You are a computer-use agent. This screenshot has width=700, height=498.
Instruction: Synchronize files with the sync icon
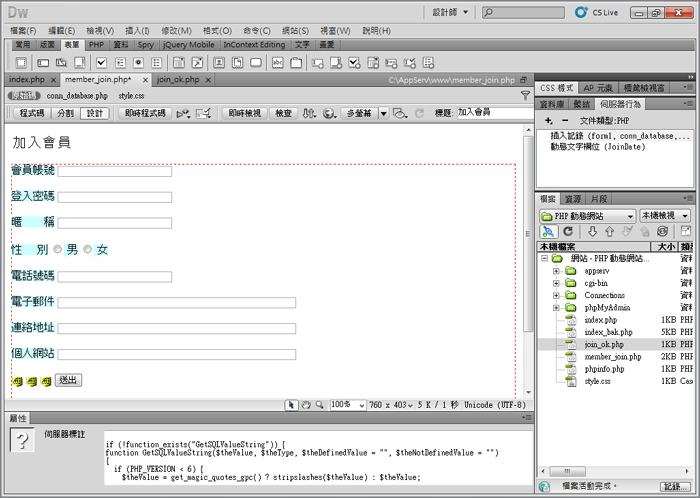point(662,231)
